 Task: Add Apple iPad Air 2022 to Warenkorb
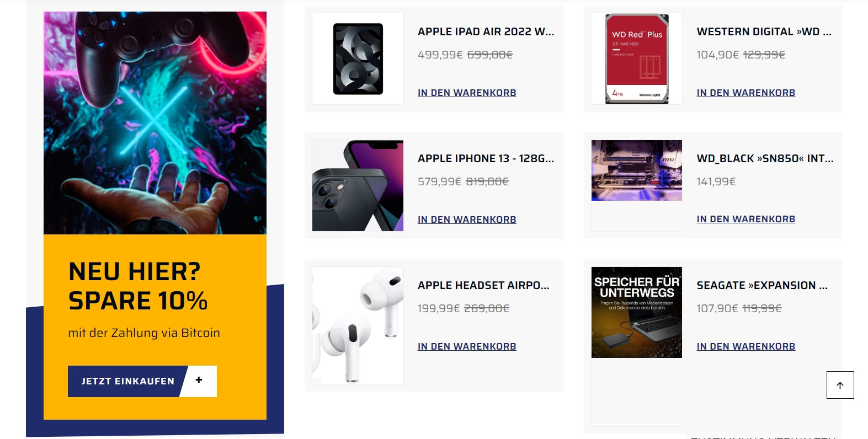coord(467,93)
